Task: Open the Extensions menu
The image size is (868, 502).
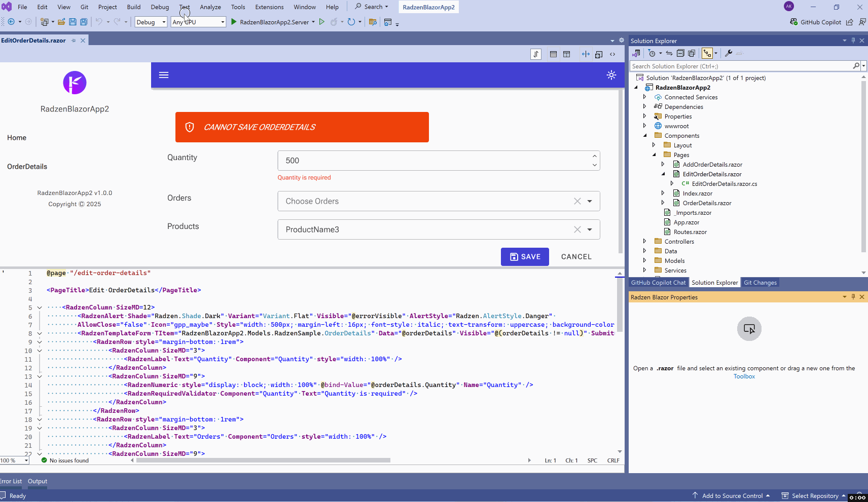Action: point(269,7)
